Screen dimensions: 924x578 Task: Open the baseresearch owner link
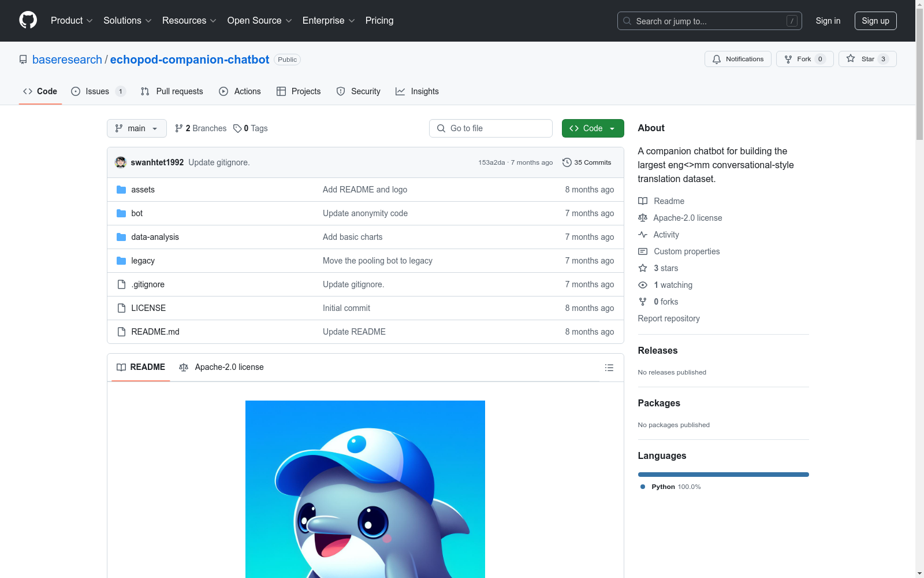coord(67,60)
